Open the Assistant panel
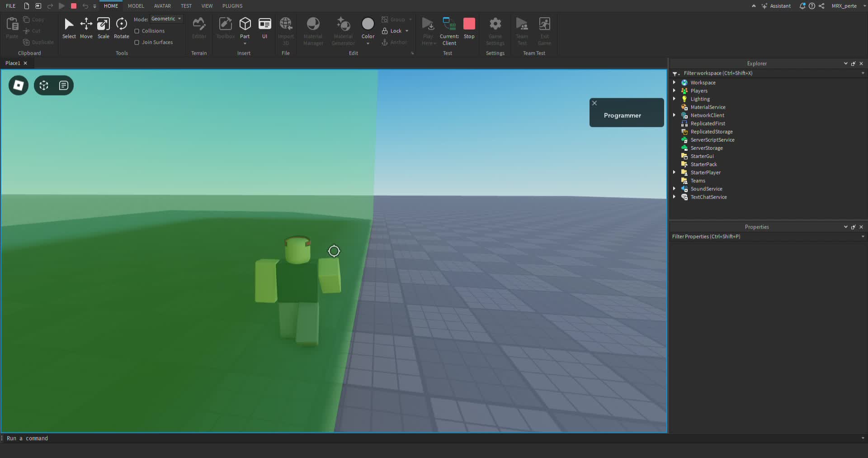 (x=776, y=6)
